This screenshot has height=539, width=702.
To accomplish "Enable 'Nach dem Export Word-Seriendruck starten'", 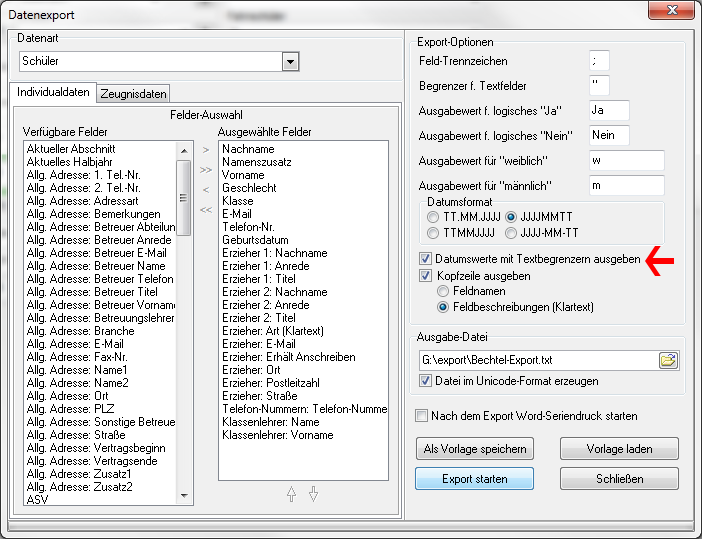I will point(421,415).
